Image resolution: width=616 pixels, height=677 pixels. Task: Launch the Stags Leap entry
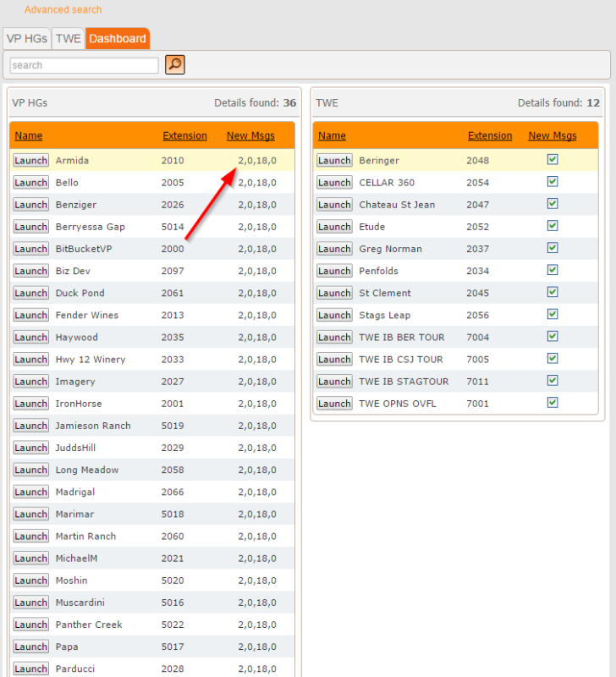334,315
